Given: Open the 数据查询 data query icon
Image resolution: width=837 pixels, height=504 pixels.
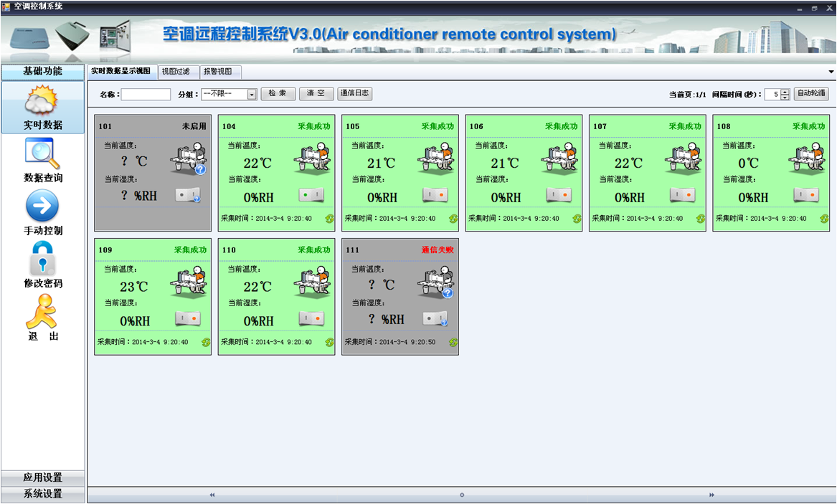Looking at the screenshot, I should pos(42,153).
